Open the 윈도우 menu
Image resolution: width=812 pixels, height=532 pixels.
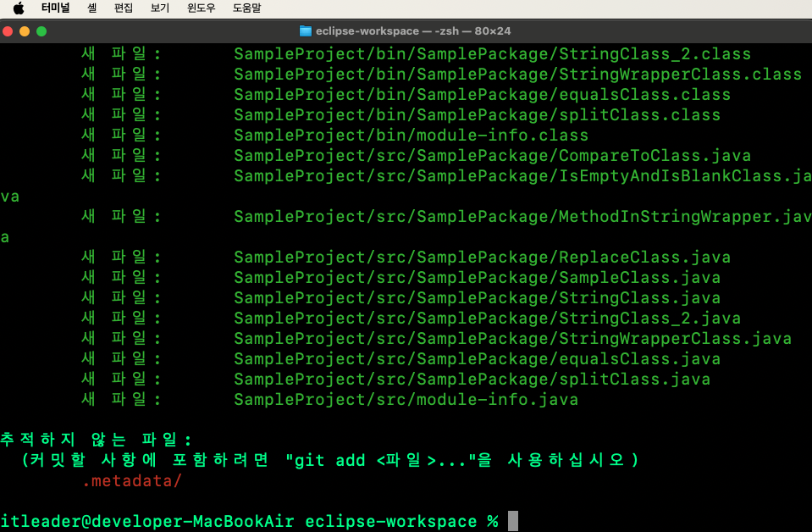[202, 8]
